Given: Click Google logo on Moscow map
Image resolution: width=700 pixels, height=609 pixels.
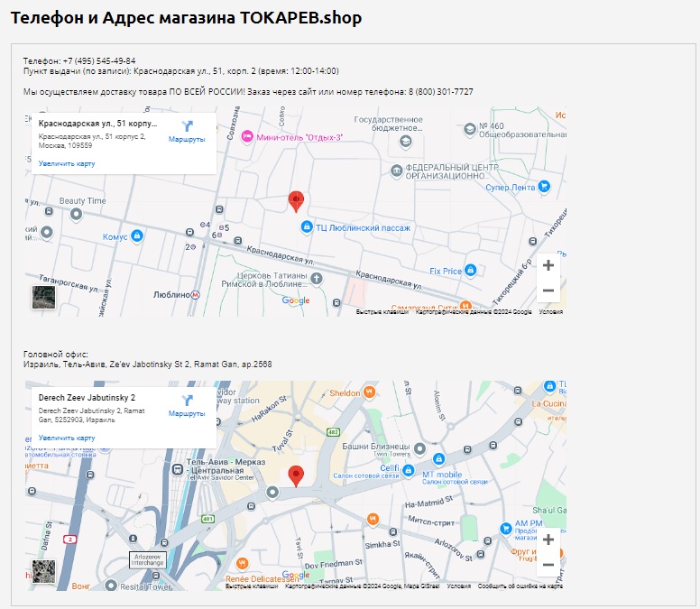Looking at the screenshot, I should (296, 300).
